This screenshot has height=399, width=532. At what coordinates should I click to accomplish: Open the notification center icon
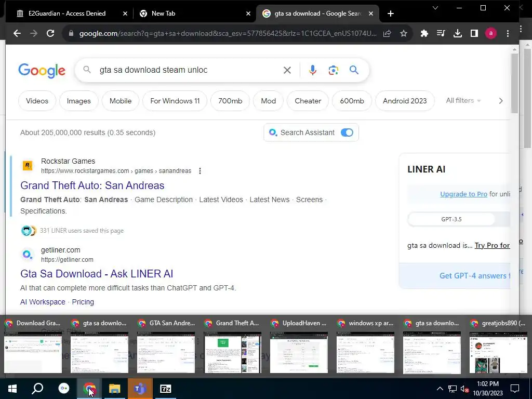[x=515, y=389]
